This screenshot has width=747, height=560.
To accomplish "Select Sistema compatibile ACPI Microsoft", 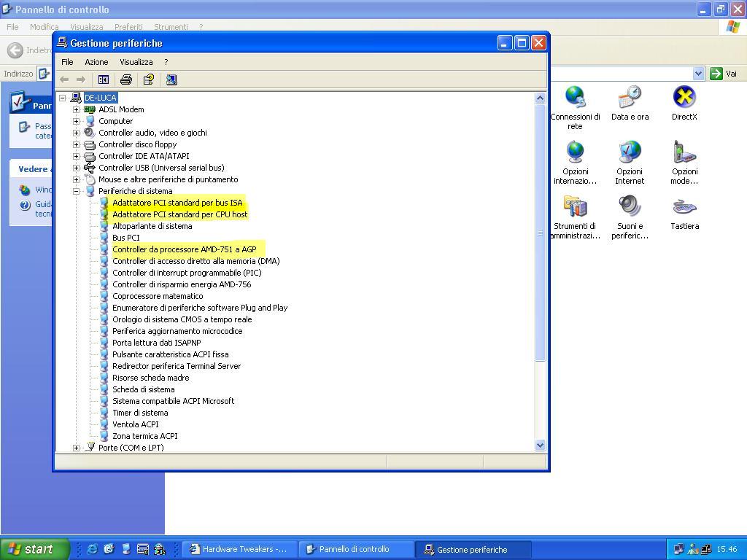I will (174, 401).
